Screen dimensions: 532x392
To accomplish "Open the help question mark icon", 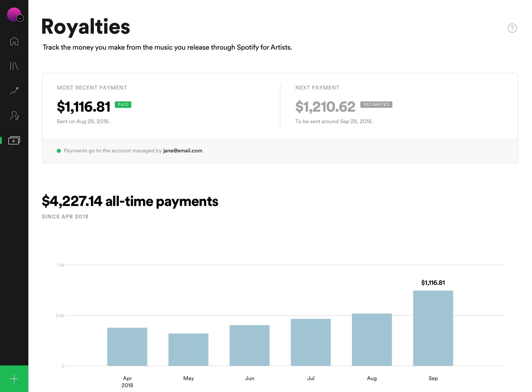I will (512, 28).
